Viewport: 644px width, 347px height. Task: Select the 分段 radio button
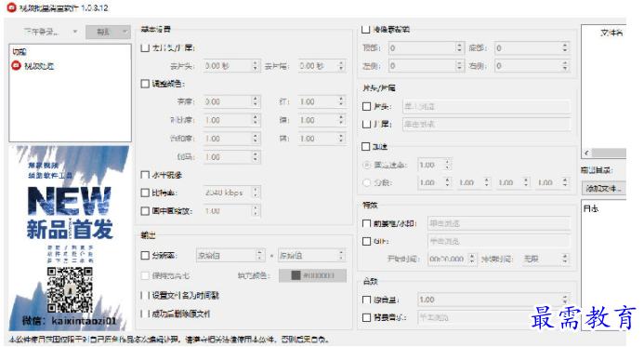point(366,182)
